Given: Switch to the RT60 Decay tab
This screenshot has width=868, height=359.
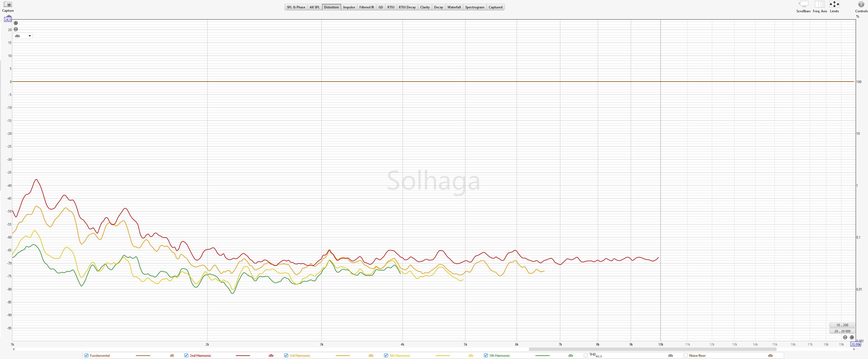Looking at the screenshot, I should [x=407, y=7].
